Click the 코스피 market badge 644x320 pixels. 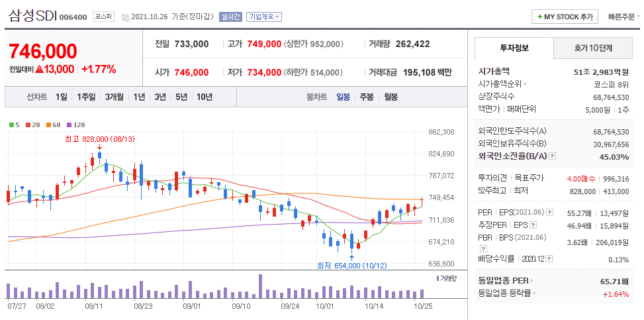tap(103, 17)
